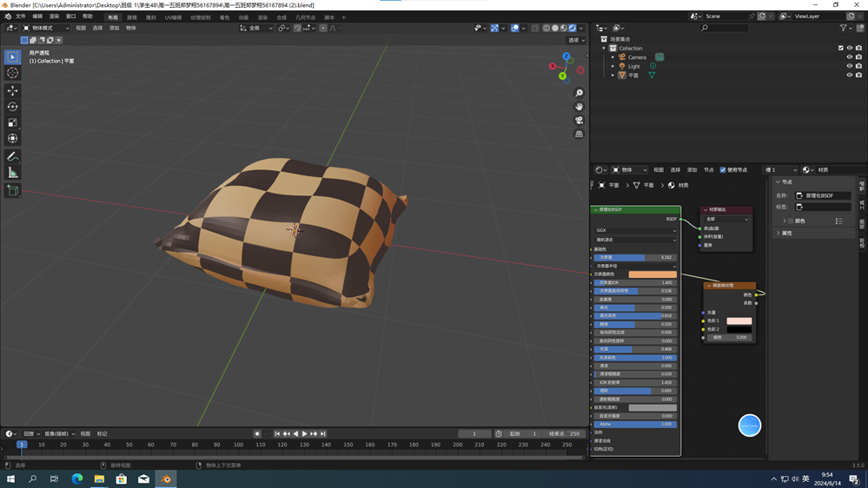Choose the Rotate tool
The image size is (868, 488).
[13, 107]
